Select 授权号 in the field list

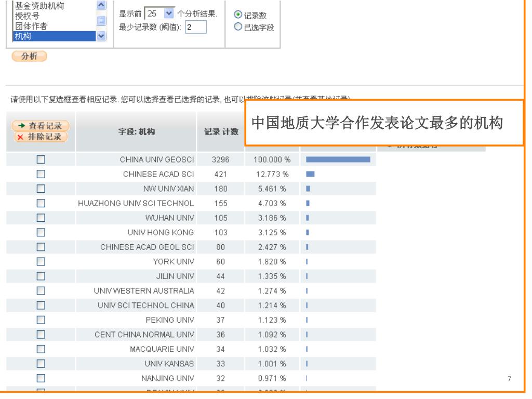click(x=27, y=16)
